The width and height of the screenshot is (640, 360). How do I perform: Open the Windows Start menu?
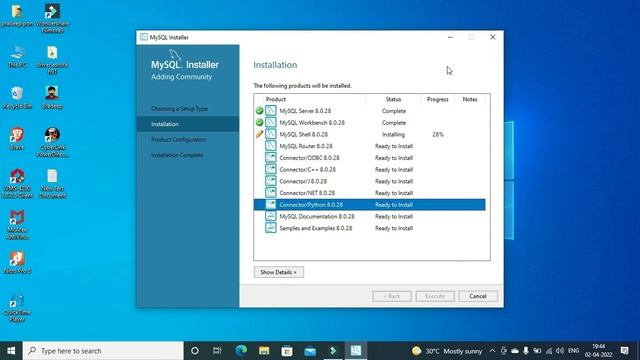tap(11, 351)
